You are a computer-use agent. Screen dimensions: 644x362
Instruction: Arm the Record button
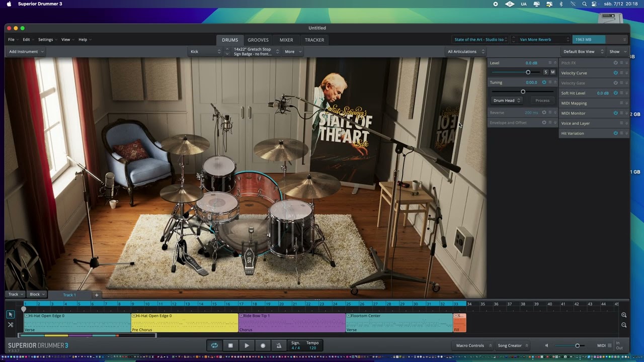point(263,345)
